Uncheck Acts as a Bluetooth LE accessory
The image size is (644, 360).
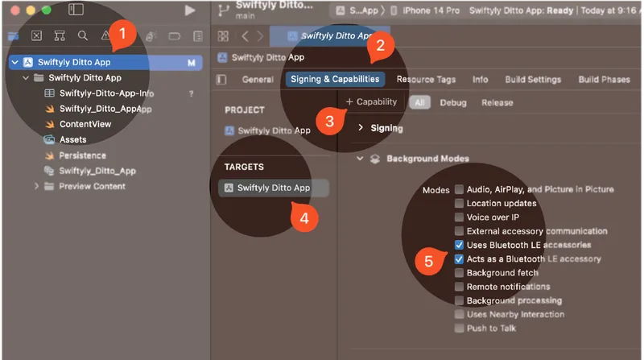click(x=459, y=259)
